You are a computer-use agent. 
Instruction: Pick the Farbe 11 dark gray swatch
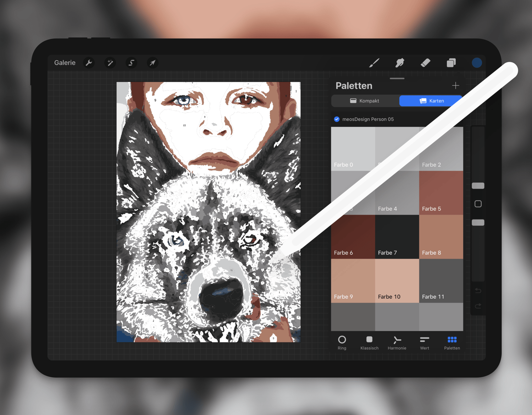[x=441, y=281]
